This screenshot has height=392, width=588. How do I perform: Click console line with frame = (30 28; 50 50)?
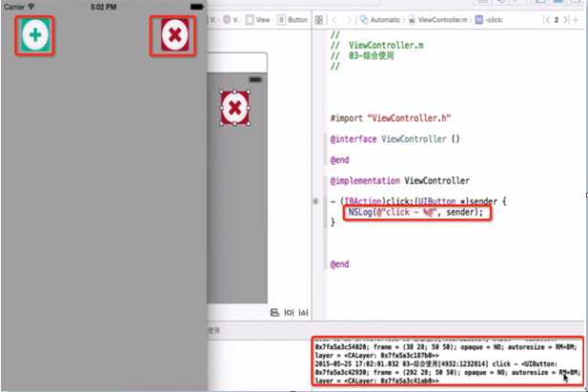pos(446,347)
